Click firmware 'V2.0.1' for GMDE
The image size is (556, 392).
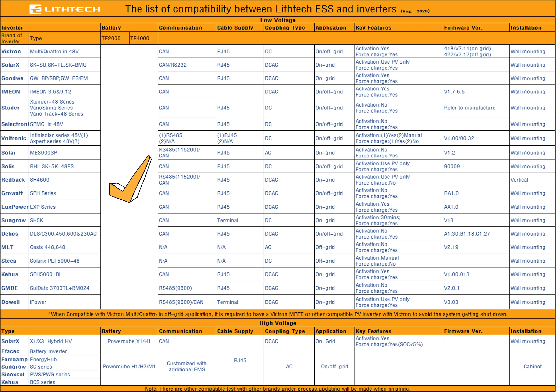tap(476, 288)
